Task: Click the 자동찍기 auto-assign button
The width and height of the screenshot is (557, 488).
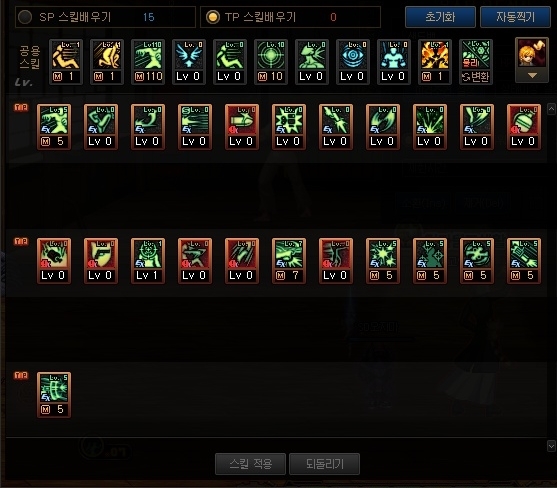Action: point(515,17)
